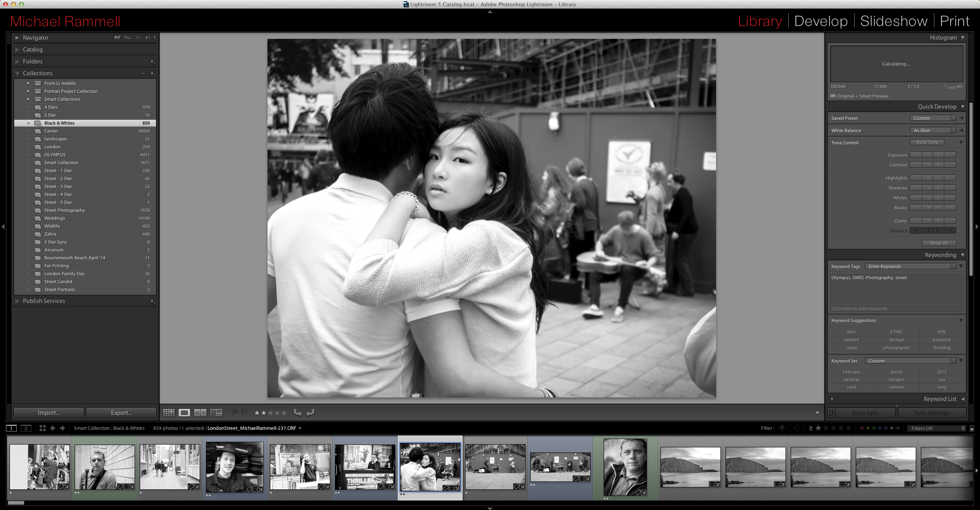Viewport: 980px width, 510px height.
Task: Enable the red color label filter
Action: pyautogui.click(x=862, y=428)
